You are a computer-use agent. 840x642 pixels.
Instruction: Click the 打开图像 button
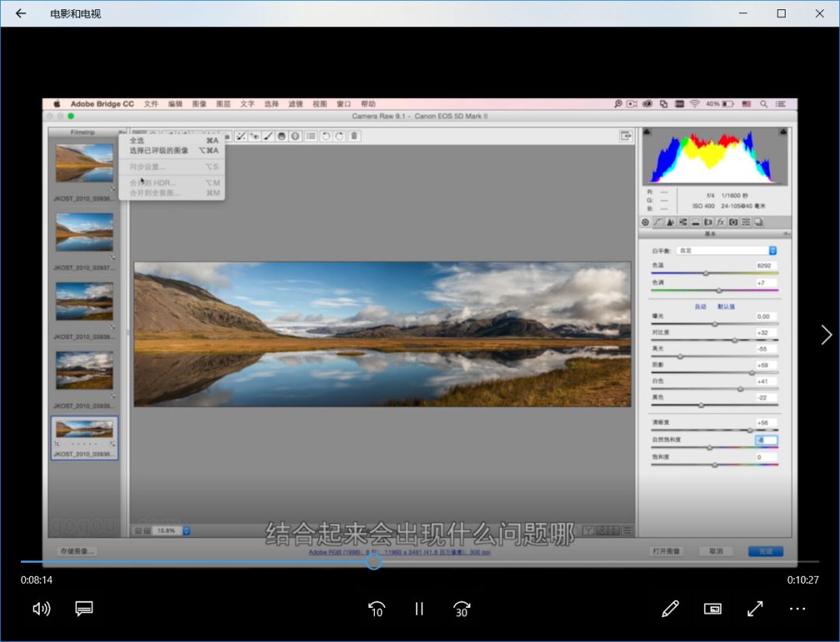pos(667,551)
